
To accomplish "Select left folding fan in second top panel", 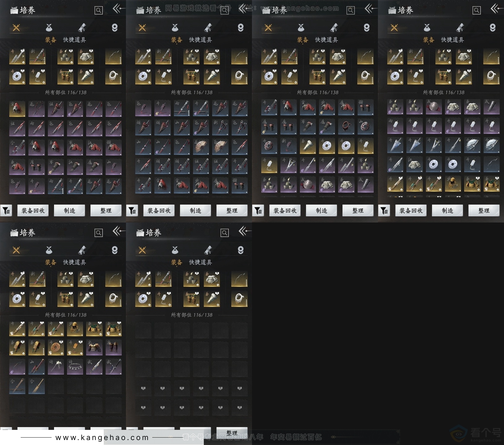I will click(x=201, y=147).
